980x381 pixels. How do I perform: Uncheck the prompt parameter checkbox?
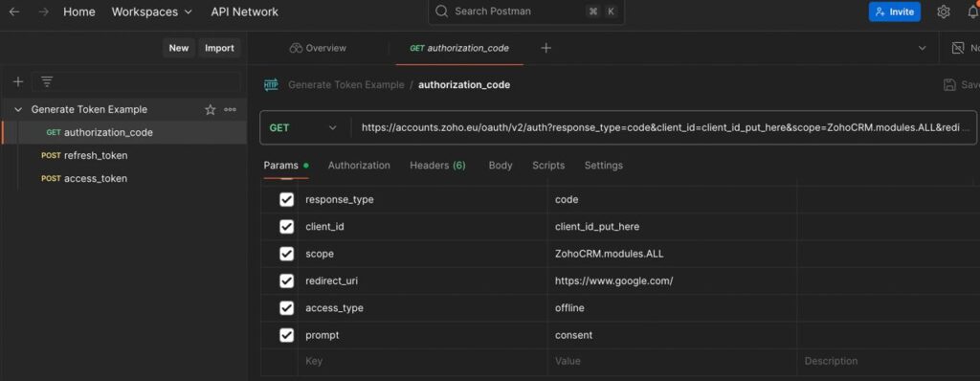tap(286, 335)
